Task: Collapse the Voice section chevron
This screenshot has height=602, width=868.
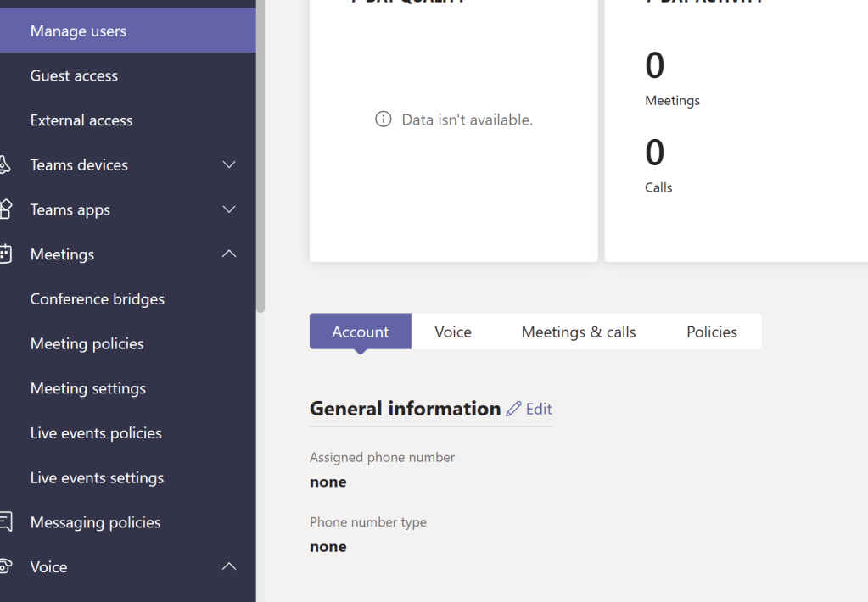Action: click(229, 566)
